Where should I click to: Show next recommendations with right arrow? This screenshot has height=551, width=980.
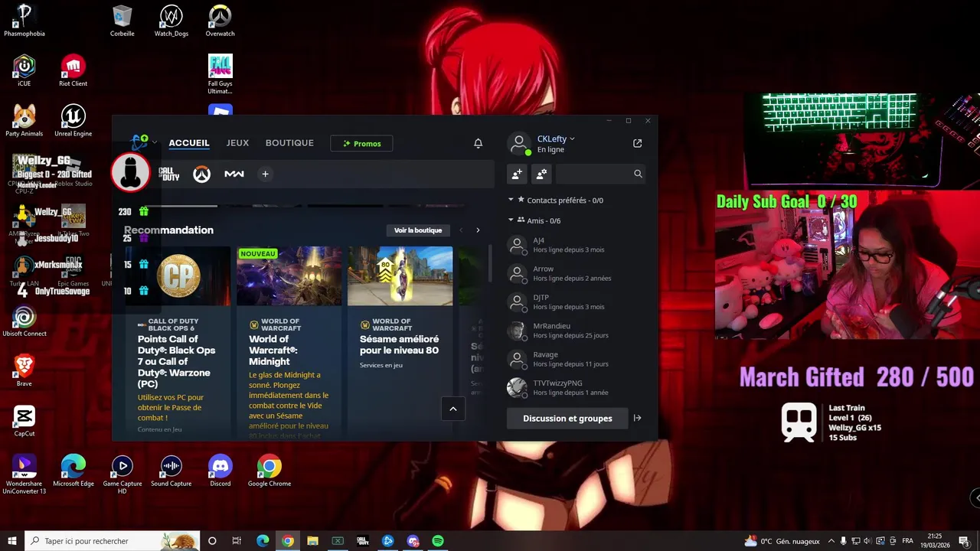(478, 230)
